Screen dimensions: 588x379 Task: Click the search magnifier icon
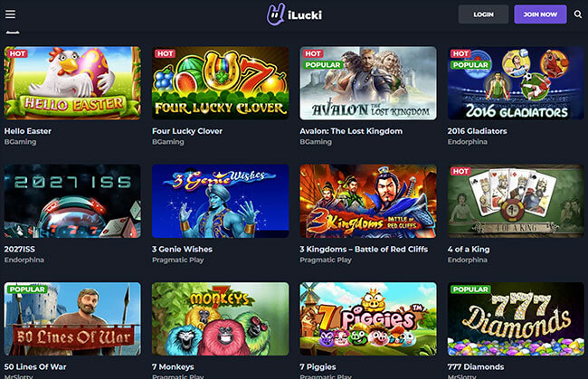click(x=578, y=14)
